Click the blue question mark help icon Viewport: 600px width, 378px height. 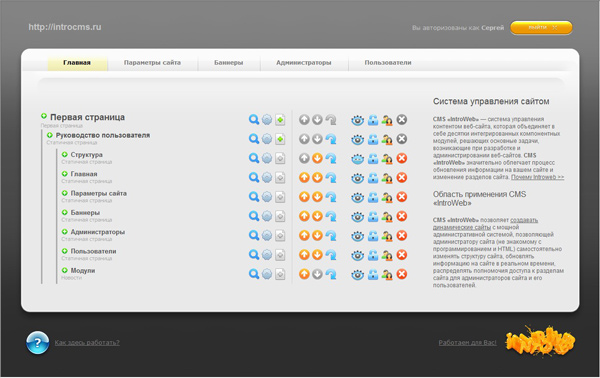[38, 342]
